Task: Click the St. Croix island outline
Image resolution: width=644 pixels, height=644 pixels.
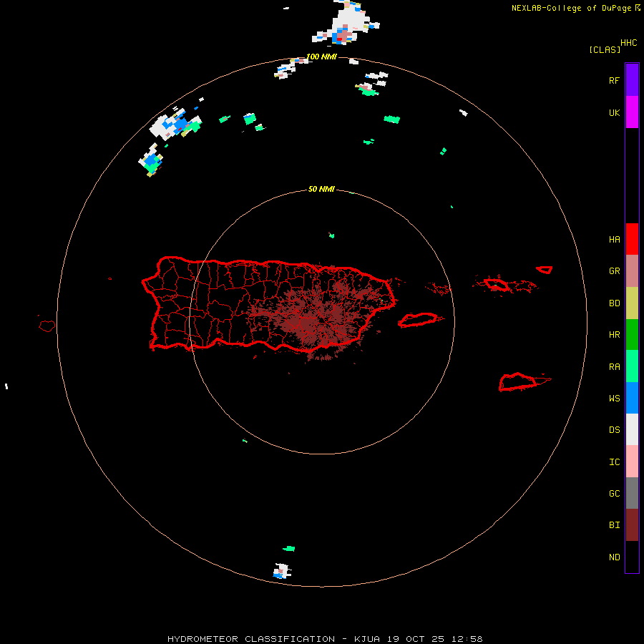Action: (x=518, y=382)
